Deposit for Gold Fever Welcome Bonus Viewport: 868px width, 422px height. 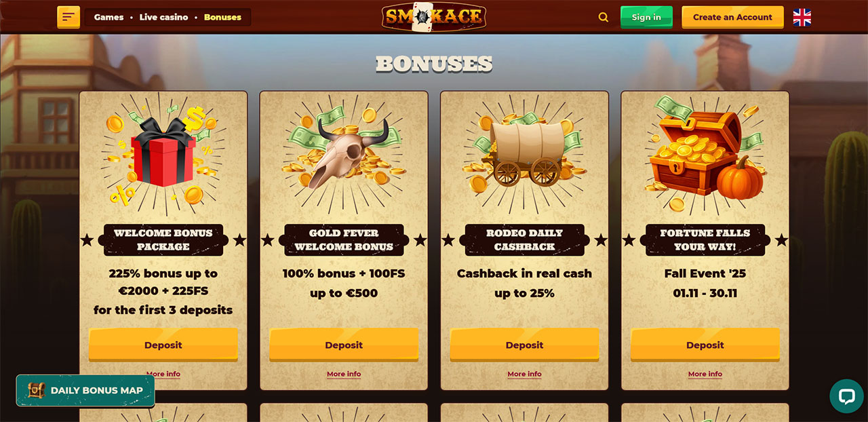pyautogui.click(x=344, y=345)
